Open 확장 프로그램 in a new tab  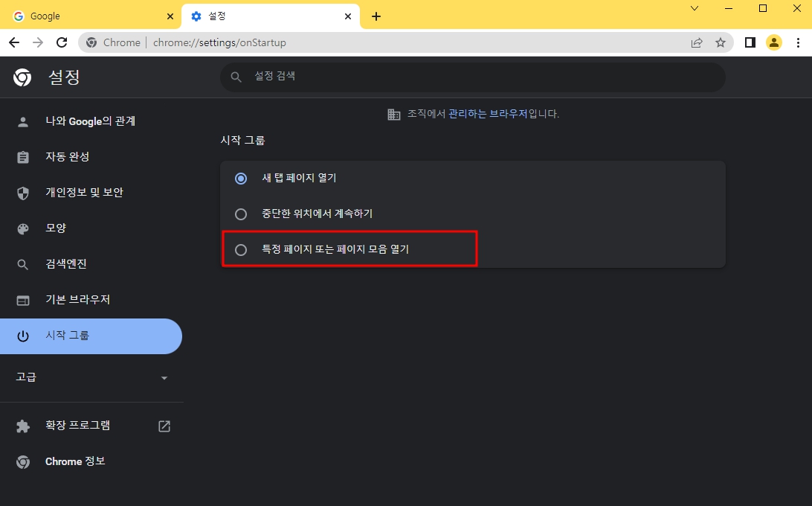click(x=164, y=425)
